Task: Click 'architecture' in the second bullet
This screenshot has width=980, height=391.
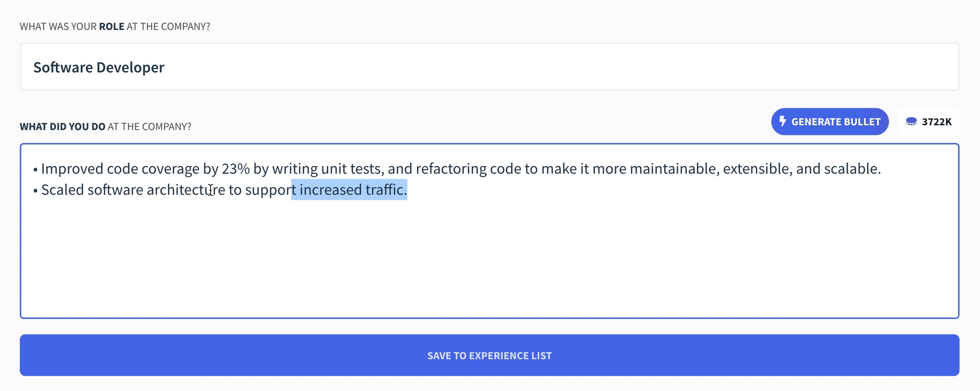Action: click(185, 190)
